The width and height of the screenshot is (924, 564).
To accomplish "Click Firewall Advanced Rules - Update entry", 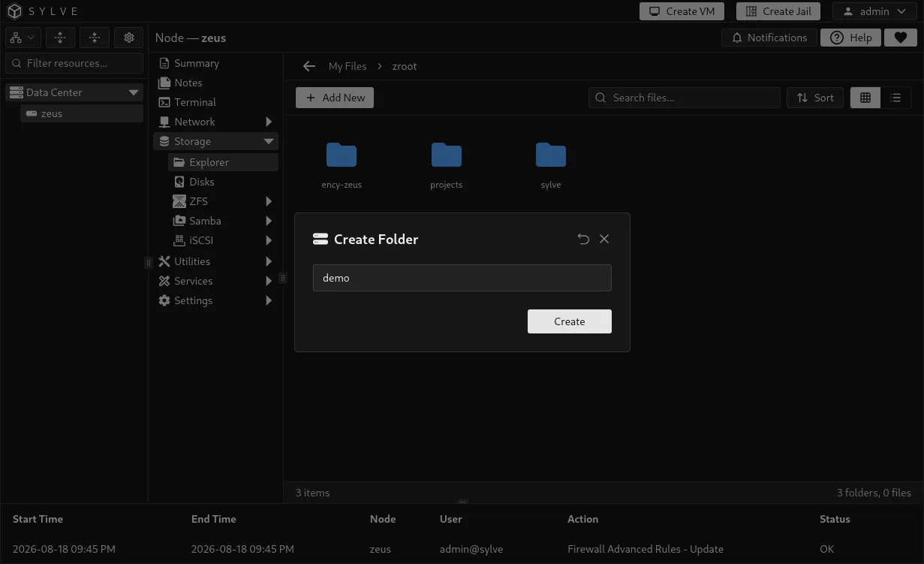I will click(646, 549).
